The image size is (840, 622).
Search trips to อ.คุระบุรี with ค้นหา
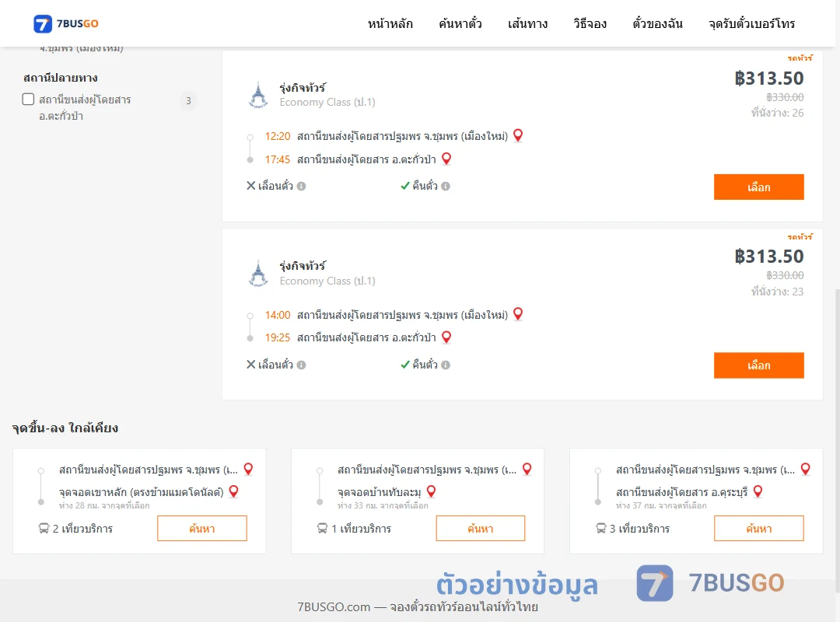coord(758,529)
